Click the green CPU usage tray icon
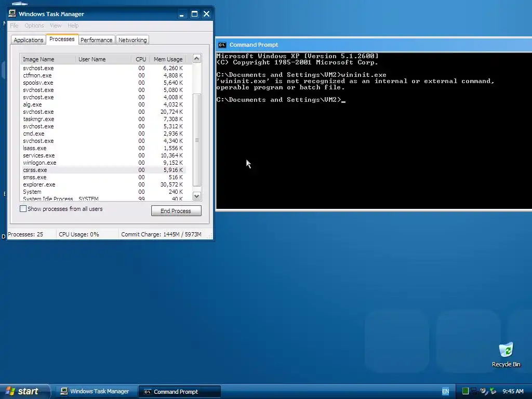 465,391
